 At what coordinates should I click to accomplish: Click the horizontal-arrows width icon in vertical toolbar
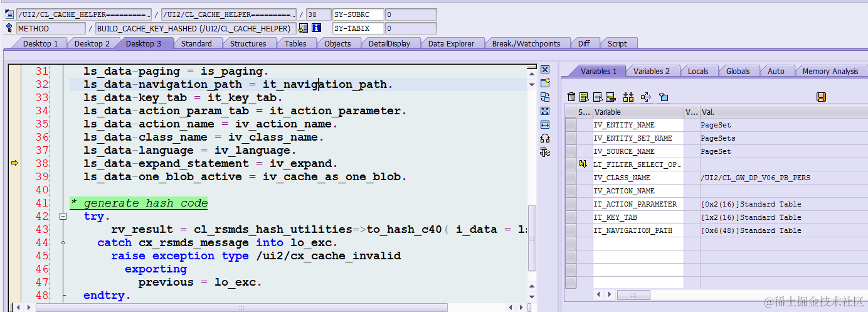(x=545, y=125)
